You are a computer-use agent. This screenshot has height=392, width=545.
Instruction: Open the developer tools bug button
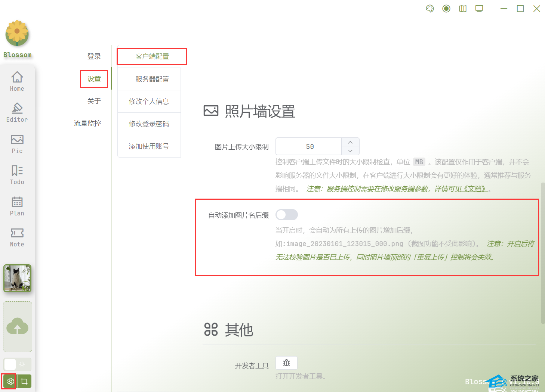pyautogui.click(x=286, y=363)
